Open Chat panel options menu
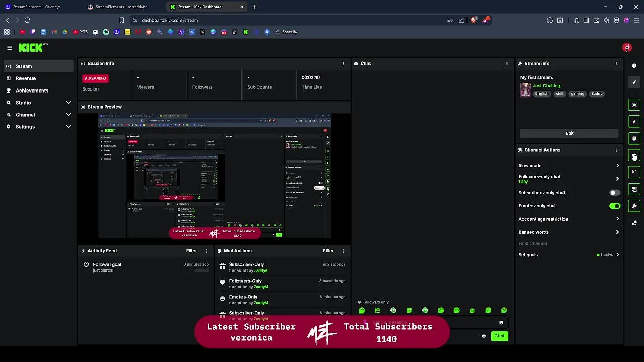 pyautogui.click(x=507, y=64)
